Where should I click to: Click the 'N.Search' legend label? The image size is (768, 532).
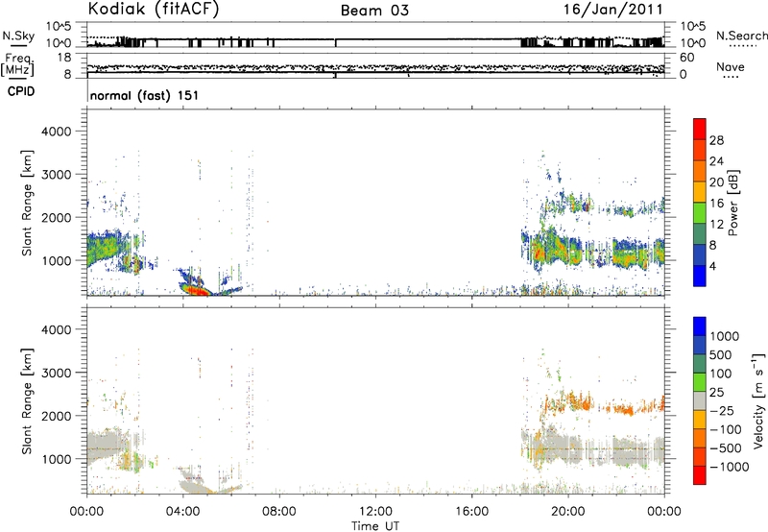point(741,36)
